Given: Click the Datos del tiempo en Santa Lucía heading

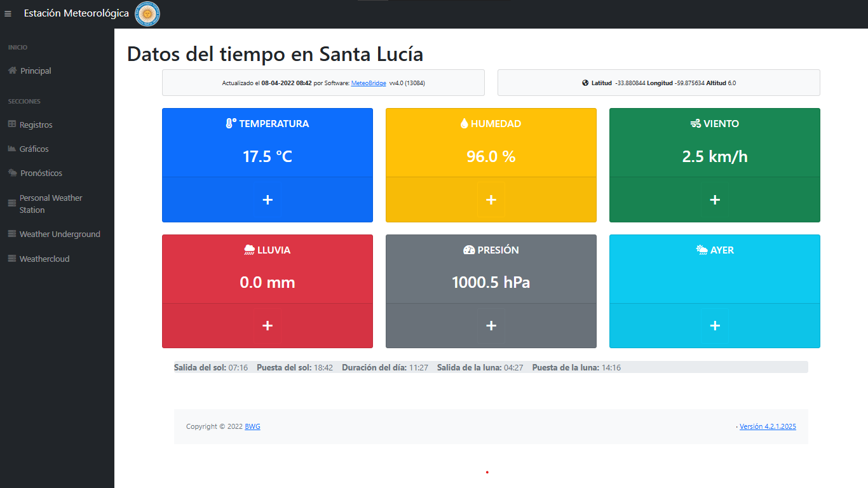Looking at the screenshot, I should point(275,54).
